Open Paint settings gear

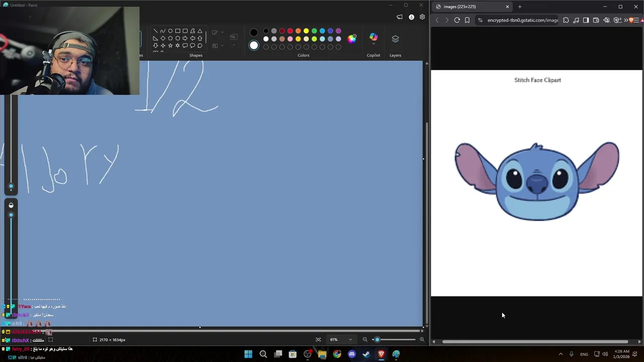422,17
